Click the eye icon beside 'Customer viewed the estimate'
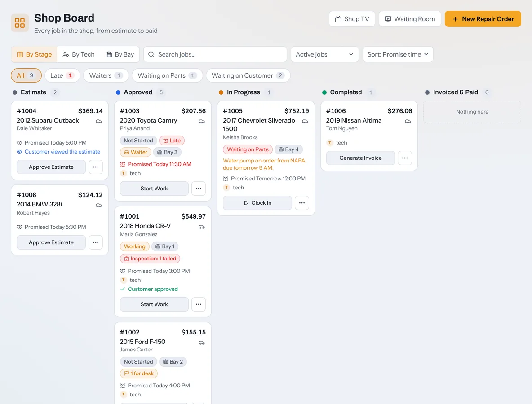The width and height of the screenshot is (532, 404). point(19,152)
